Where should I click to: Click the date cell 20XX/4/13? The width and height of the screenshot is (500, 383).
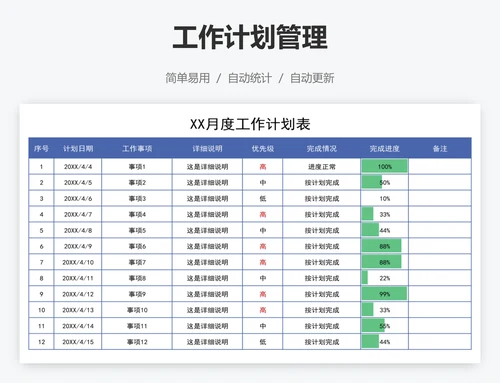coord(78,310)
